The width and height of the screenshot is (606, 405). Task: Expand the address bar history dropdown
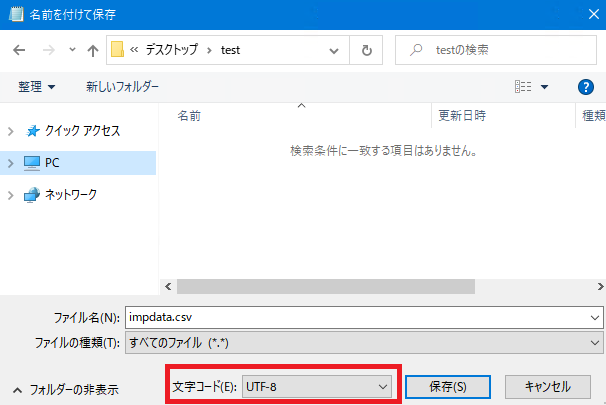click(334, 51)
